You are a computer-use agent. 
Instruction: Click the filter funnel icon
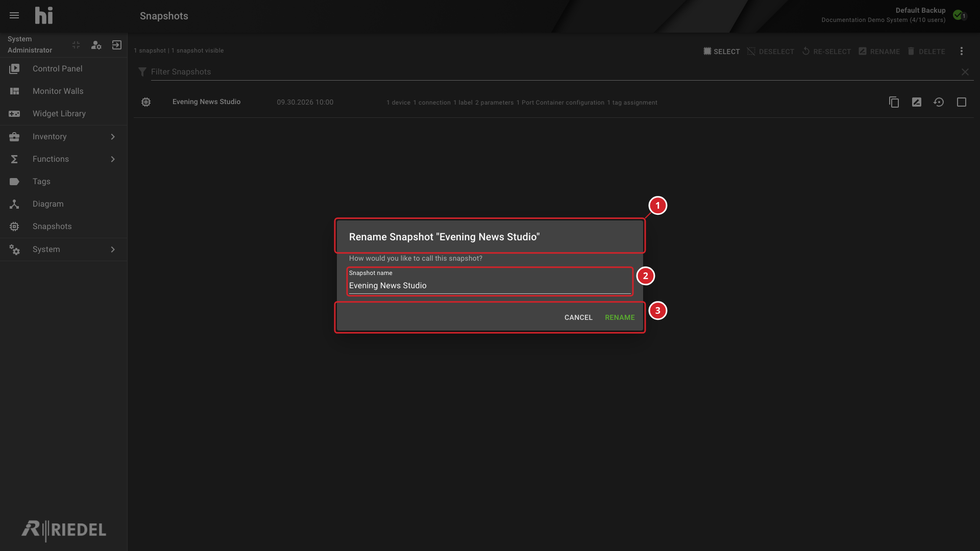142,72
